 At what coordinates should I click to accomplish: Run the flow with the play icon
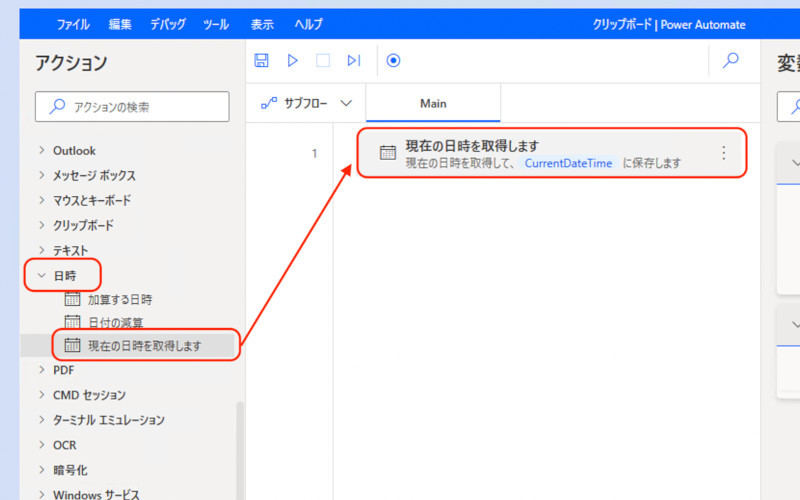[292, 61]
